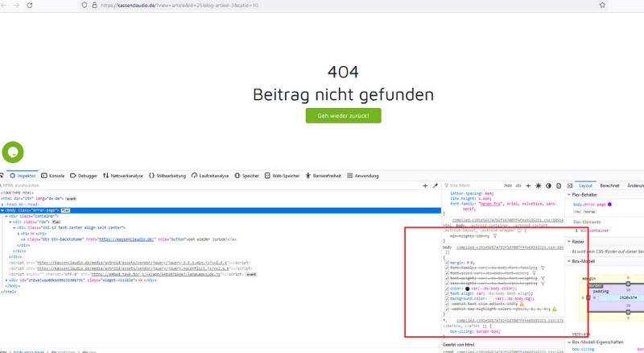Toggle dark color scheme simulation (half-moon icon)

pyautogui.click(x=548, y=185)
